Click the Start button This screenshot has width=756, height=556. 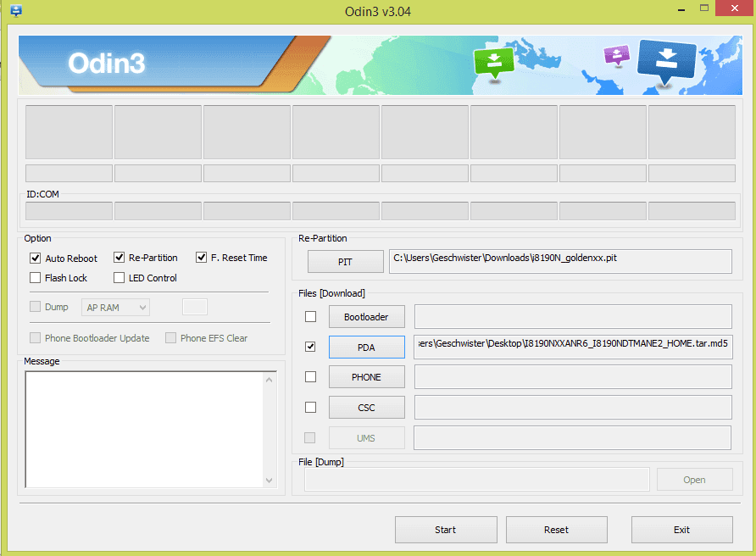446,530
